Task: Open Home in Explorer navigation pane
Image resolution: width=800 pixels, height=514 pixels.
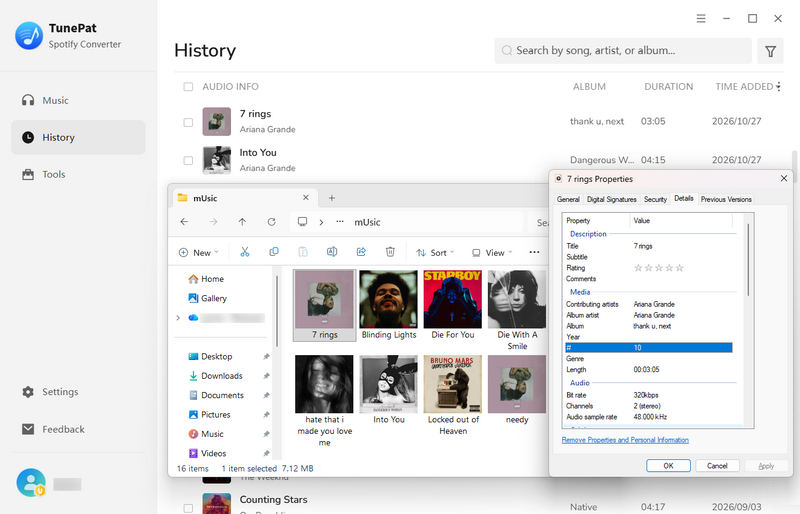Action: [206, 279]
